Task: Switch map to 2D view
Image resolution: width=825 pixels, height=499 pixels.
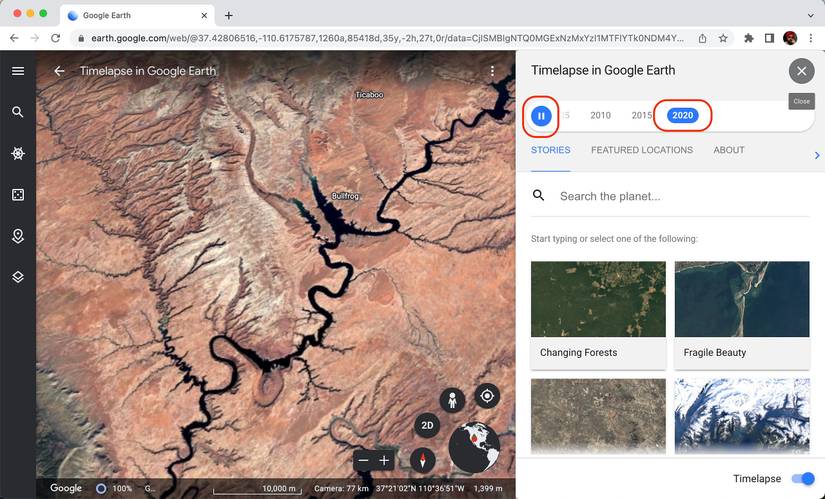Action: pos(427,425)
